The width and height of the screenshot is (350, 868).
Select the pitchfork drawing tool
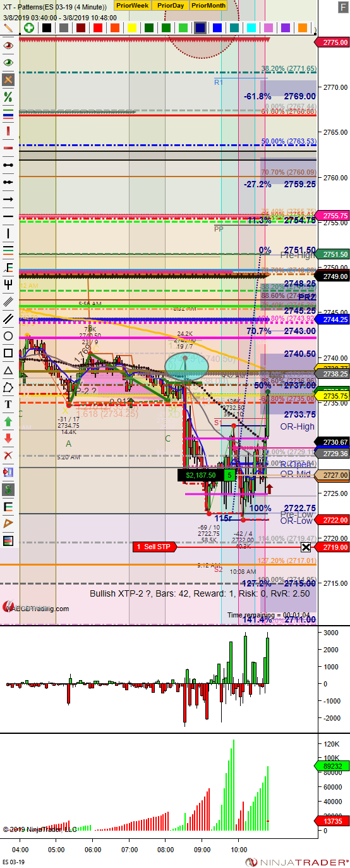(x=8, y=285)
